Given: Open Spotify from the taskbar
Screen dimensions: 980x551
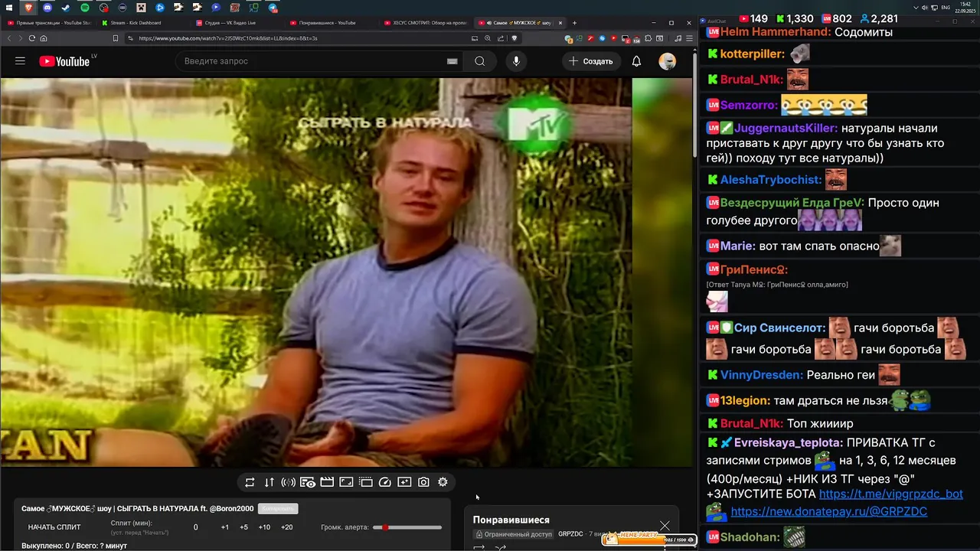Looking at the screenshot, I should (84, 8).
